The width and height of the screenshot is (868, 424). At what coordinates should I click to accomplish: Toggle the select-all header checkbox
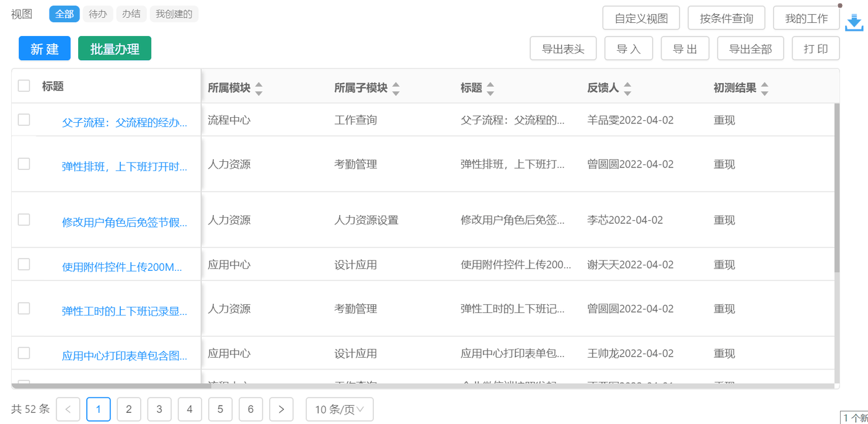pos(24,86)
